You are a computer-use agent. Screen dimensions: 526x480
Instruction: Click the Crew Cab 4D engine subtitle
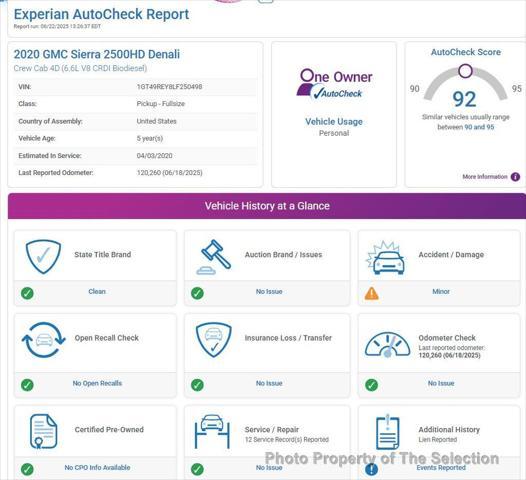[80, 68]
